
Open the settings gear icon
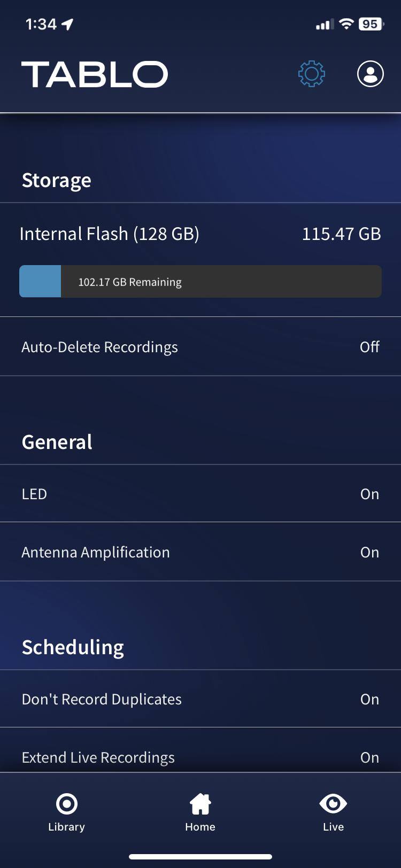(x=312, y=74)
